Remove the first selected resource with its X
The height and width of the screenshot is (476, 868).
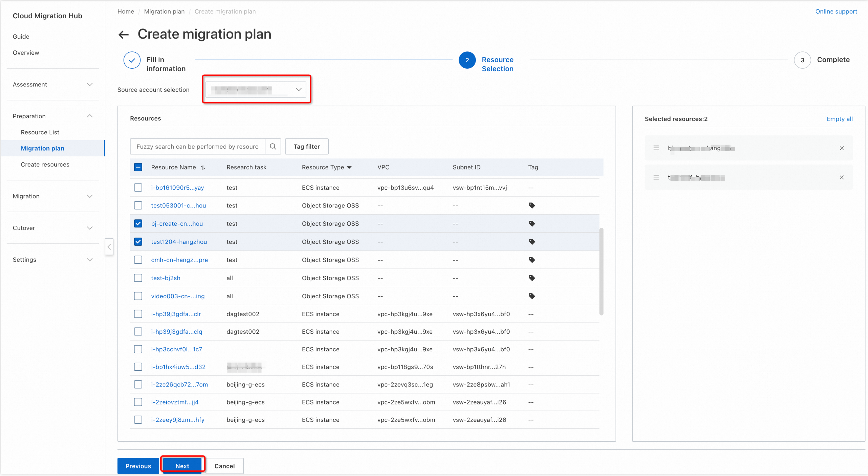(x=841, y=148)
